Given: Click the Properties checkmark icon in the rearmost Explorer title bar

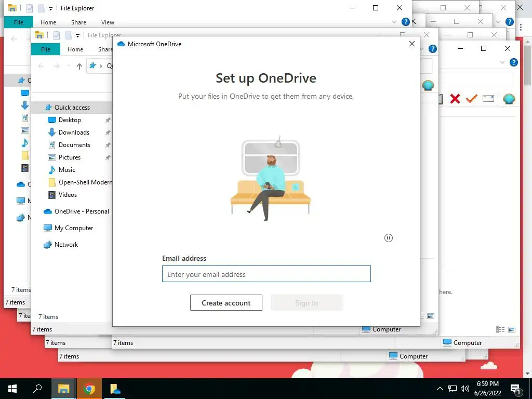Looking at the screenshot, I should (30, 8).
